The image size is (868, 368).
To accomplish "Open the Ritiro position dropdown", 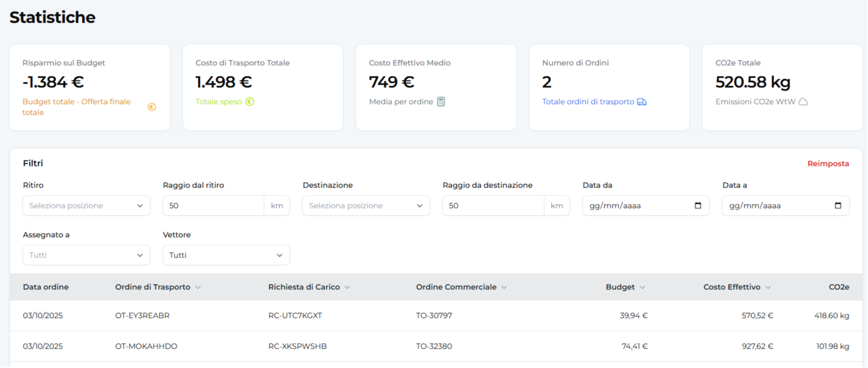I will tap(86, 206).
